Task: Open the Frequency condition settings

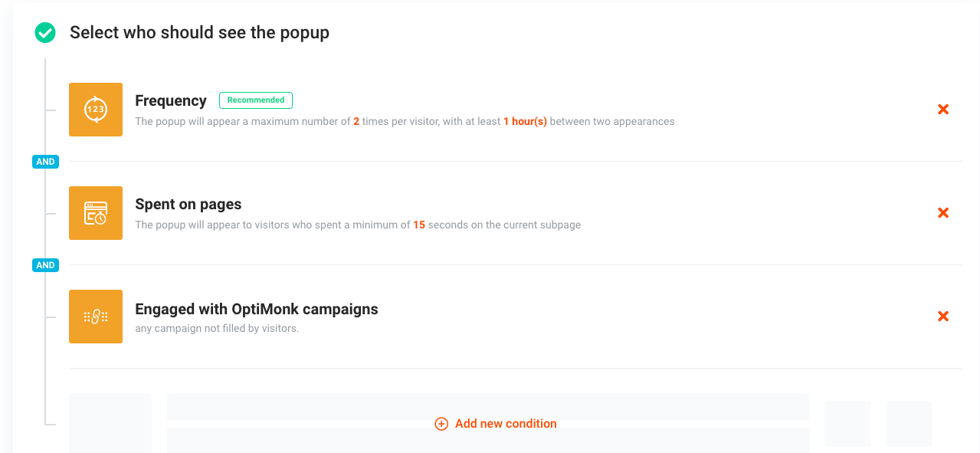Action: pos(170,100)
